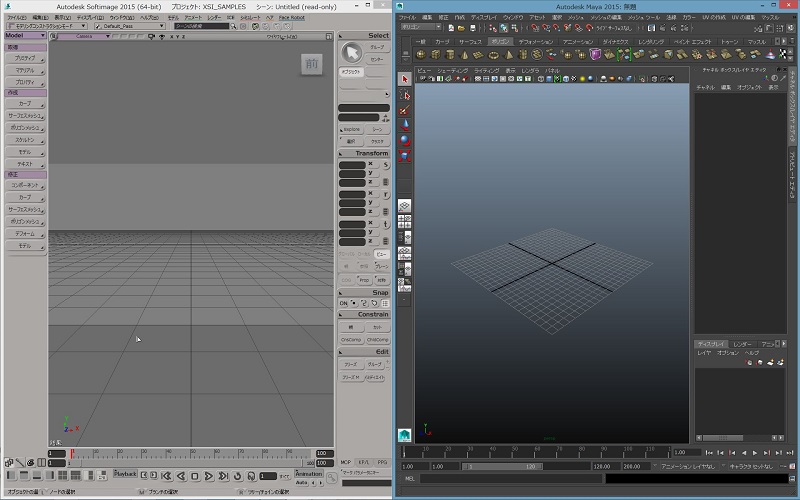This screenshot has width=800, height=500.
Task: Open the Model toolbar dropdown in Softimage
Action: pos(26,35)
